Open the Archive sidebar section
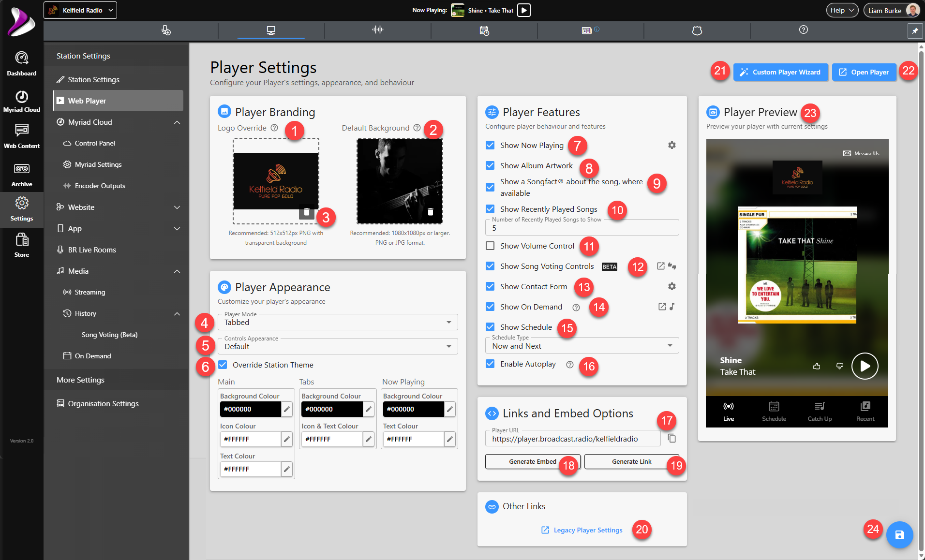 pos(22,175)
